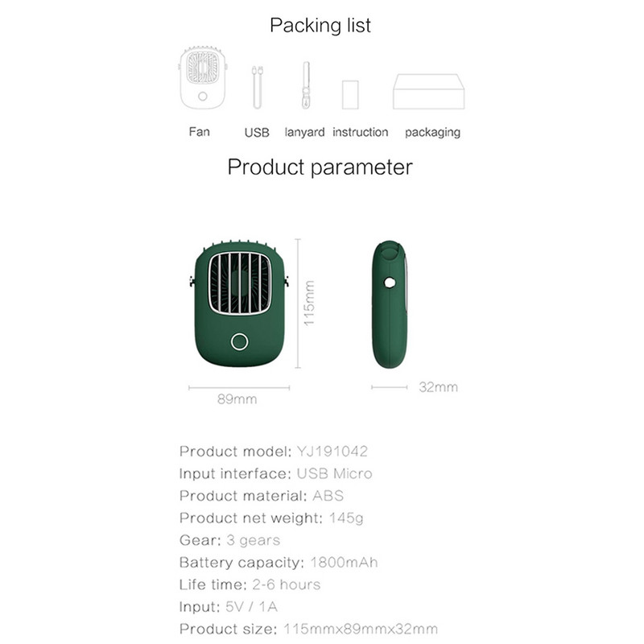Click the lanyard strap icon
644x644 pixels.
(305, 85)
